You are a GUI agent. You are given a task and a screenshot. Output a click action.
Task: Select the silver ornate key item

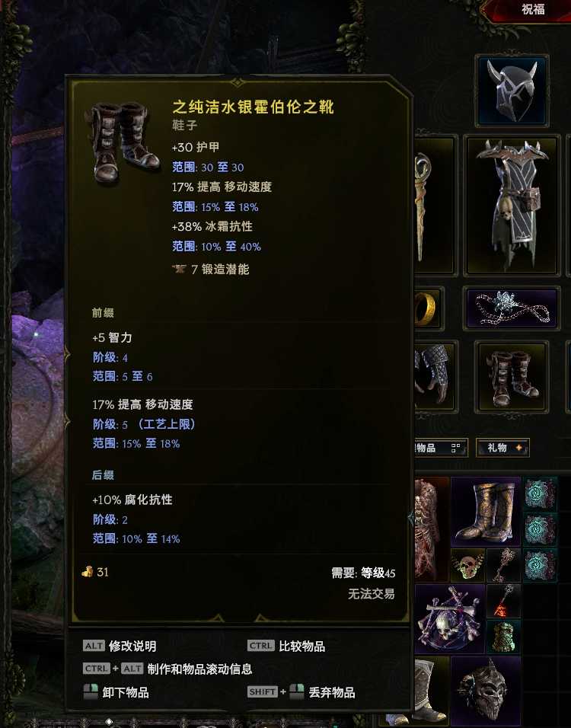pos(504,565)
